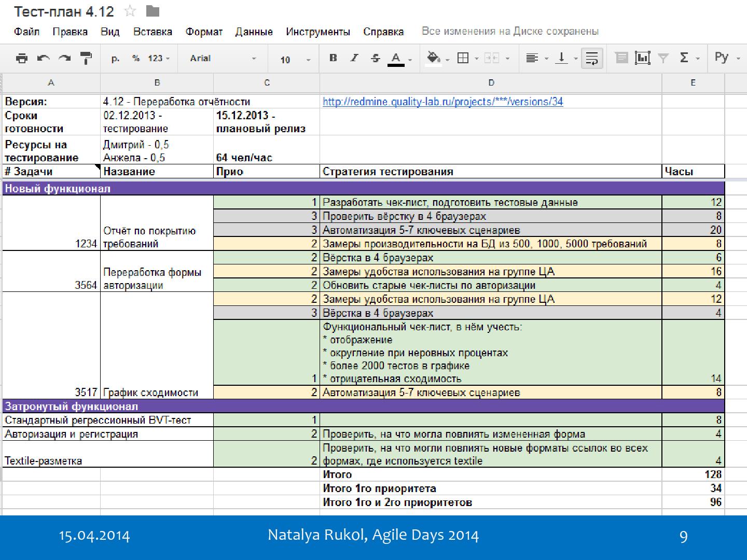Select hours value 20 for automation row
Image resolution: width=747 pixels, height=560 pixels.
693,230
